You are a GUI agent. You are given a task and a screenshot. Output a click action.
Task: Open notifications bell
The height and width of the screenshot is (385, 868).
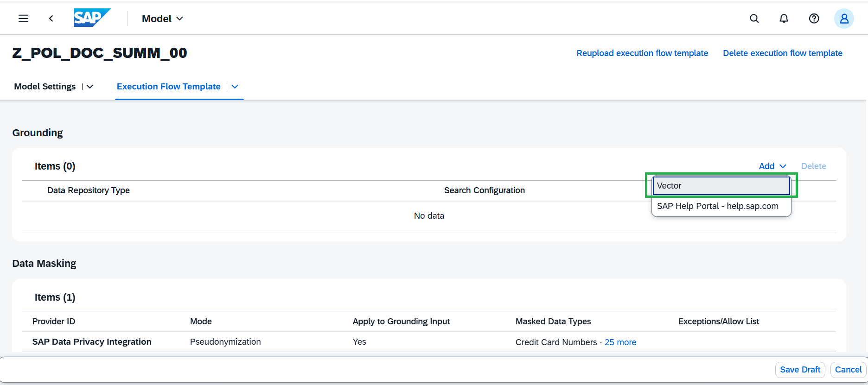click(x=784, y=19)
